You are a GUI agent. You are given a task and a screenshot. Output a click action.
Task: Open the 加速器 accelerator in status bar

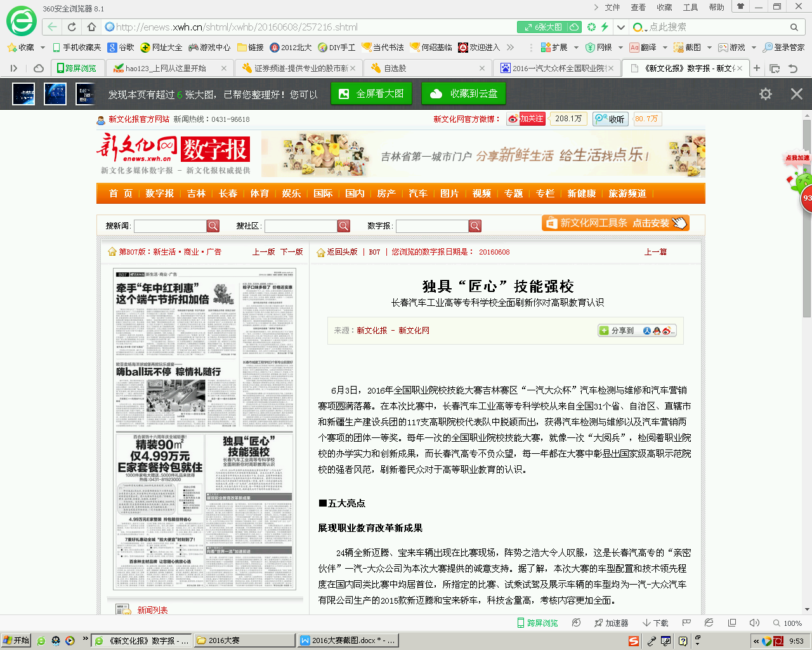[x=611, y=623]
